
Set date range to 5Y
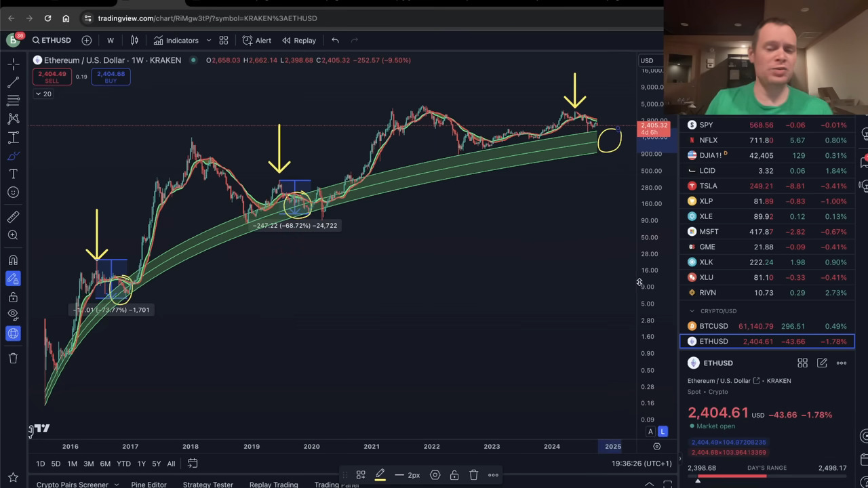(x=156, y=464)
